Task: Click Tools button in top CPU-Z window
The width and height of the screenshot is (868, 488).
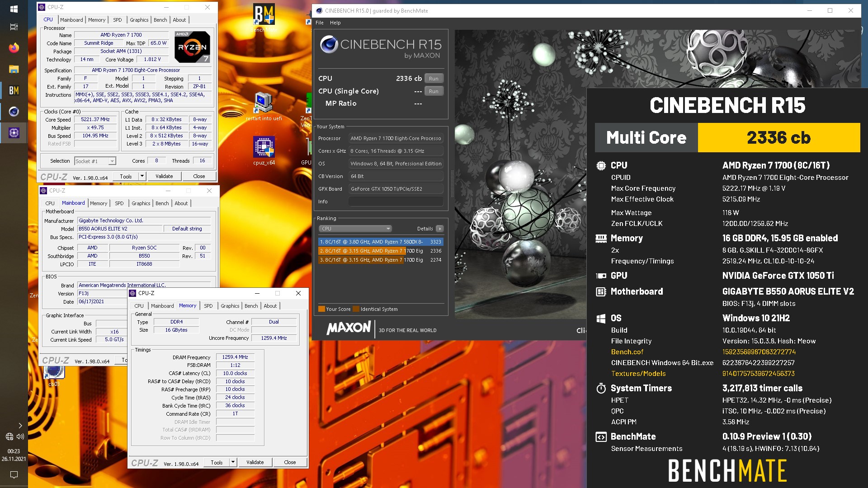Action: [126, 176]
